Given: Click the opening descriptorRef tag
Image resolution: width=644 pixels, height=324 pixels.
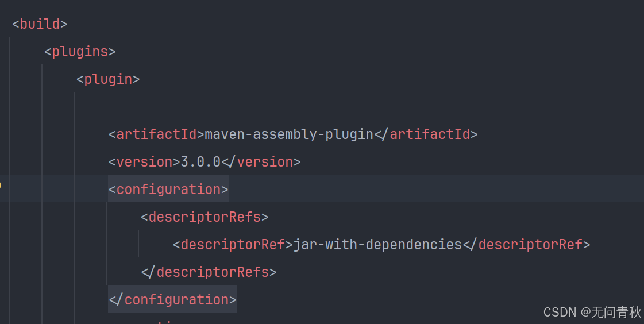Looking at the screenshot, I should pos(233,245).
